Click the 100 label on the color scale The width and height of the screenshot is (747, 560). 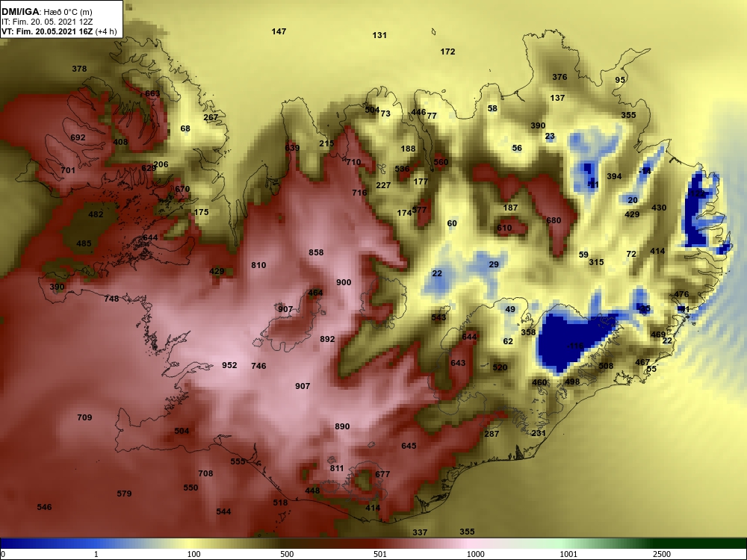(193, 554)
